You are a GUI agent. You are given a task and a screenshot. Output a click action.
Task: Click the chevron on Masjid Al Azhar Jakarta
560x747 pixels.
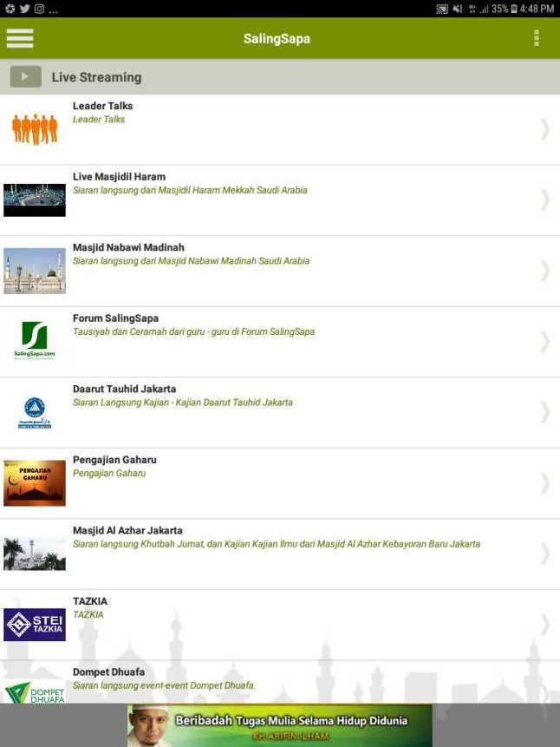coord(545,554)
